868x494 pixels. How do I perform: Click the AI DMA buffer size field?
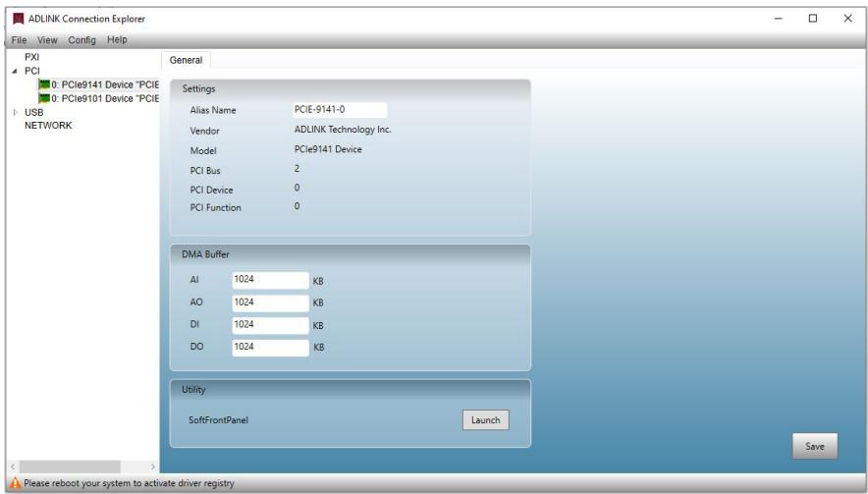click(x=270, y=280)
